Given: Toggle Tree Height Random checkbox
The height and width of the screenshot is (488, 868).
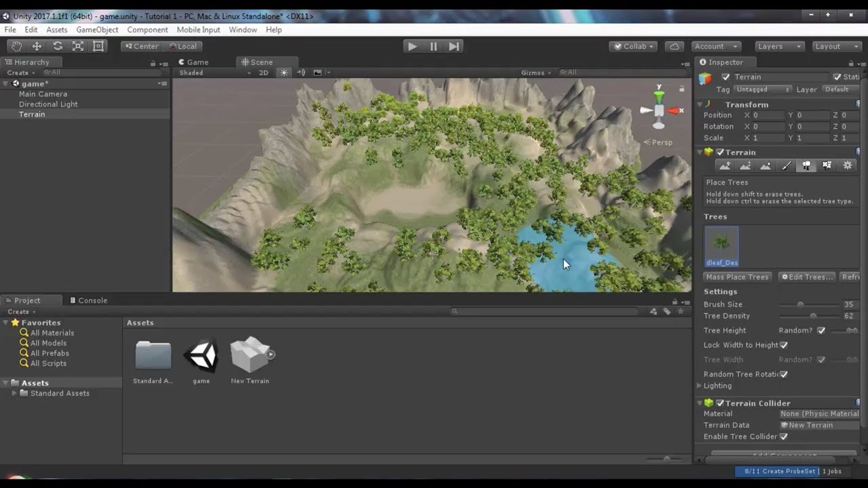Looking at the screenshot, I should tap(821, 331).
